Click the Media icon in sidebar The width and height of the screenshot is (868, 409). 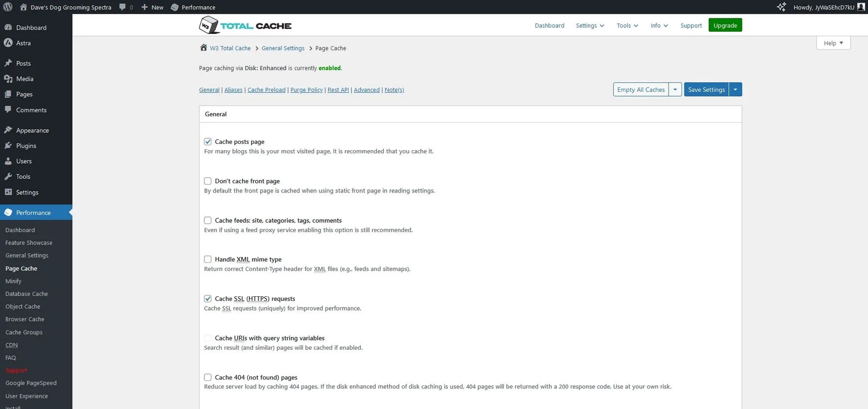[x=8, y=79]
